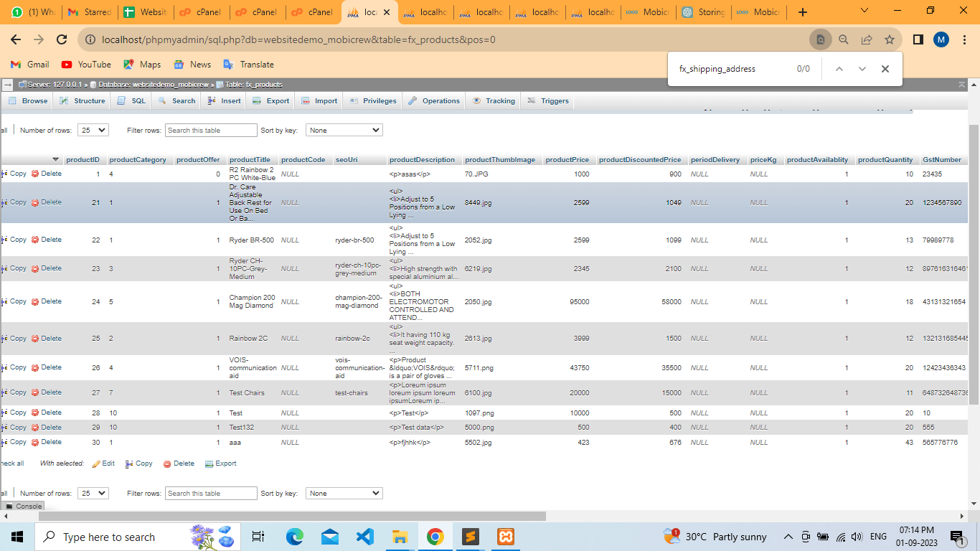Open XAMPP from the Windows taskbar
The image size is (980, 551).
pyautogui.click(x=505, y=537)
